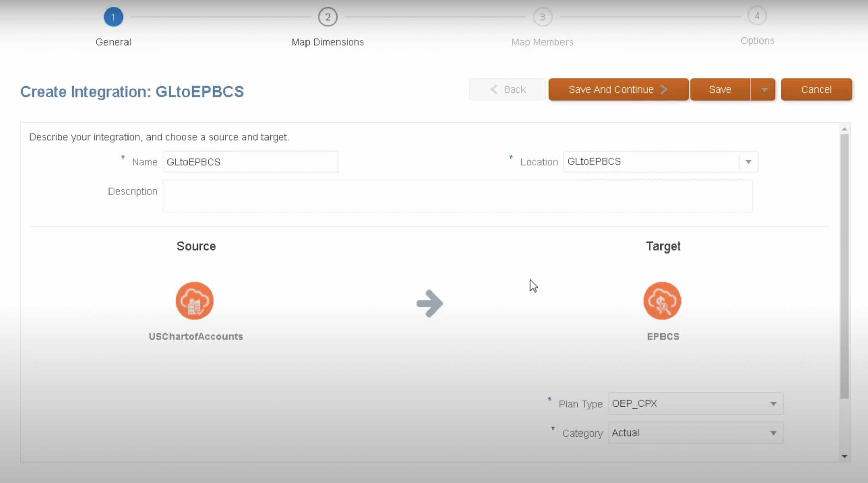The height and width of the screenshot is (483, 868).
Task: Click the vertical scrollbar thumb
Action: (844, 266)
